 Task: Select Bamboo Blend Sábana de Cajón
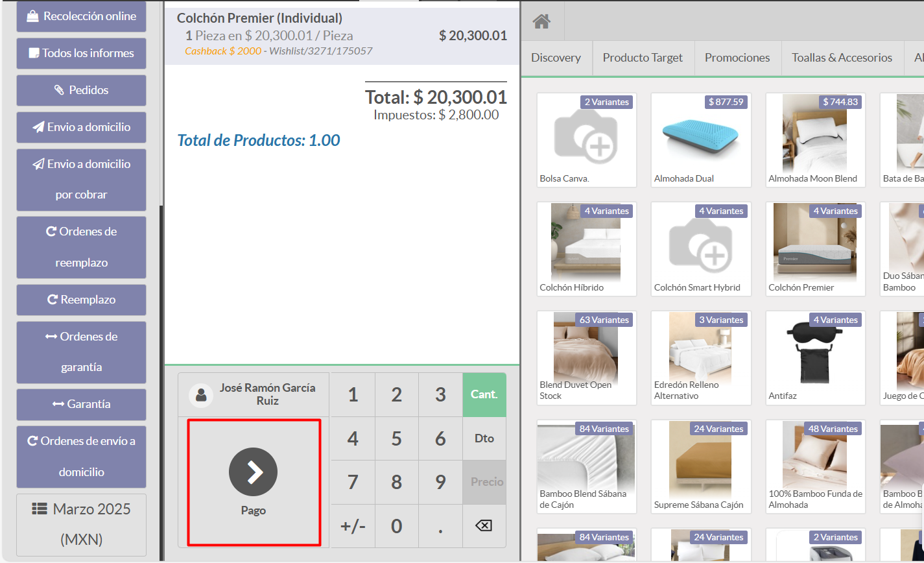coord(587,467)
